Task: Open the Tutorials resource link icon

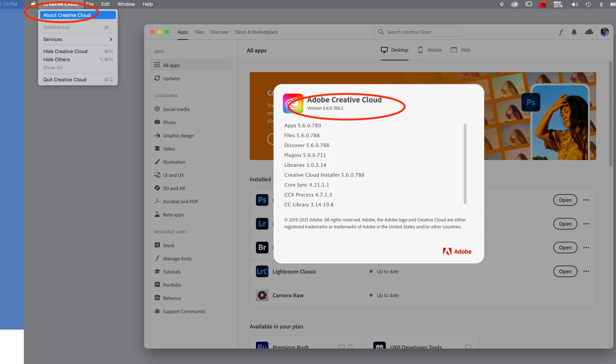Action: [x=157, y=271]
